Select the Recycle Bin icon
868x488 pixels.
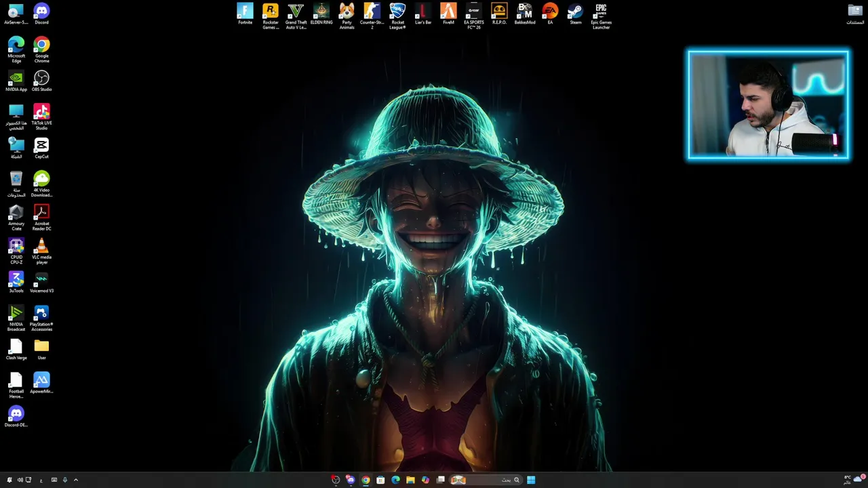point(16,184)
